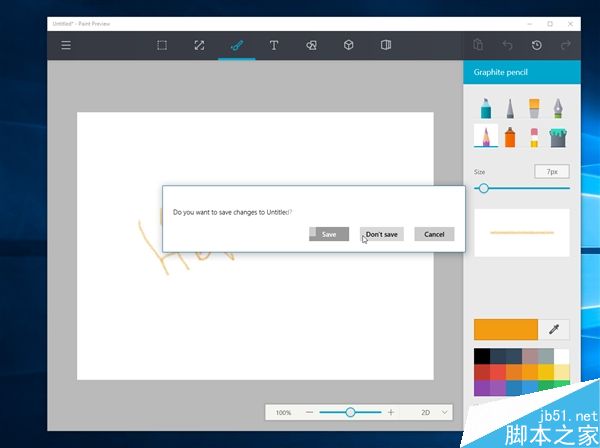The height and width of the screenshot is (448, 600).
Task: Open the 2D shapes tool
Action: 311,46
